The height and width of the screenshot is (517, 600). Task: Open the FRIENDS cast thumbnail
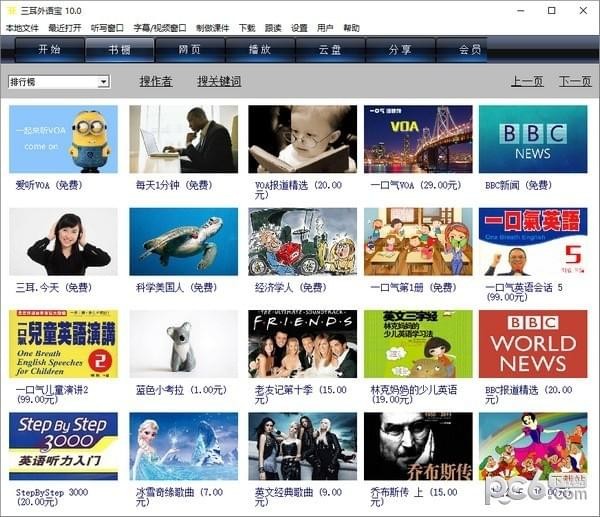coord(302,344)
